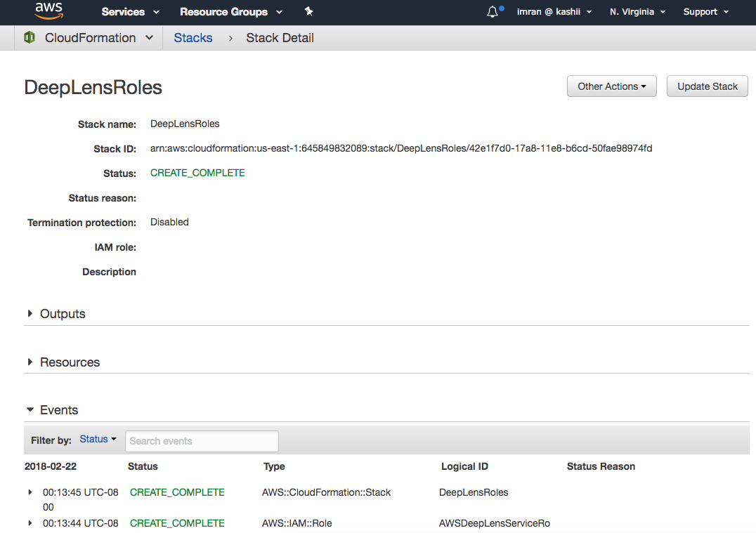Click the green CREATE_COMPLETE stack status value
Image resolution: width=756 pixels, height=533 pixels.
(x=197, y=173)
